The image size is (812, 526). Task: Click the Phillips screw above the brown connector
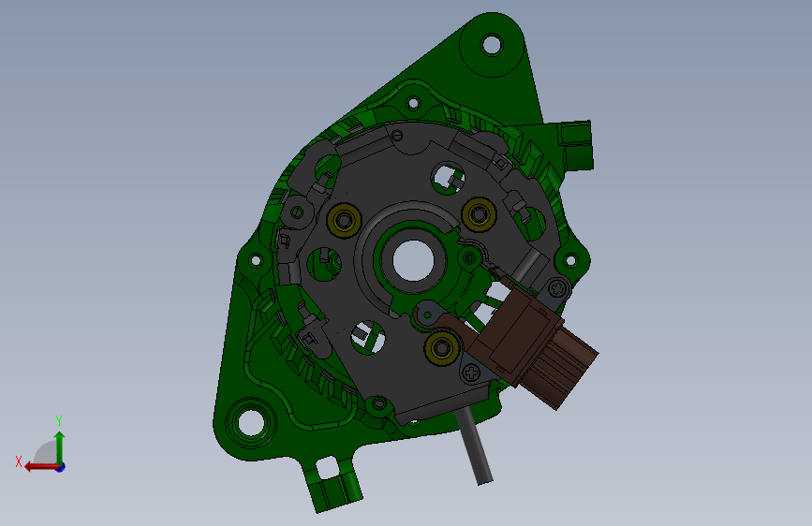coord(557,288)
